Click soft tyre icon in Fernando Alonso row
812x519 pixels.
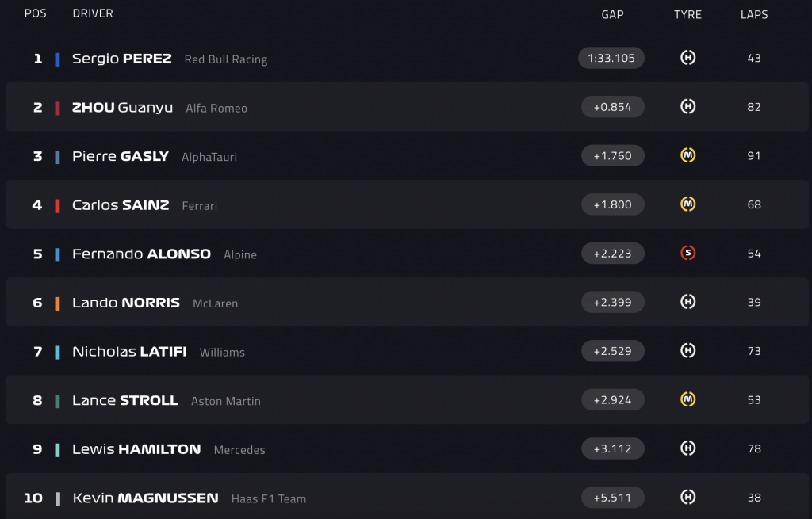click(x=688, y=254)
